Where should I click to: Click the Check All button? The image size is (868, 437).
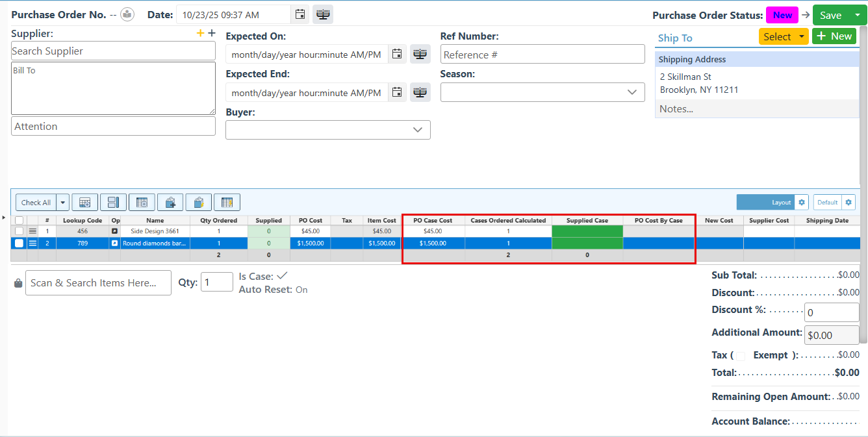pos(36,203)
